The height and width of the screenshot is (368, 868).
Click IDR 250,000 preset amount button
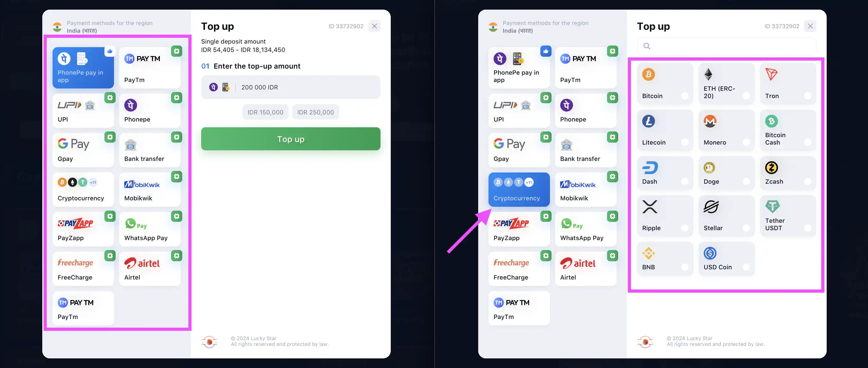pyautogui.click(x=315, y=112)
